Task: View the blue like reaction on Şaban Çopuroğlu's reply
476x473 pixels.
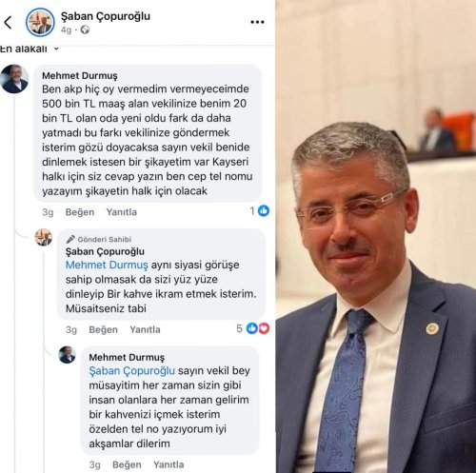Action: 252,328
